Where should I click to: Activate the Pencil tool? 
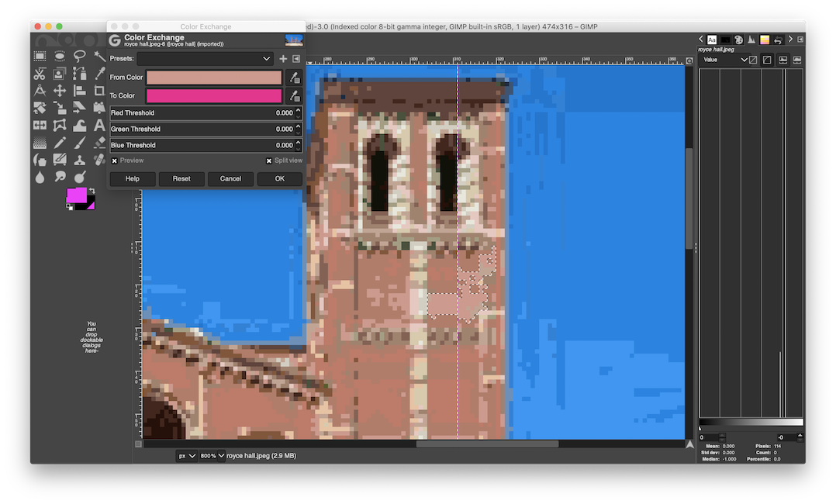[59, 143]
